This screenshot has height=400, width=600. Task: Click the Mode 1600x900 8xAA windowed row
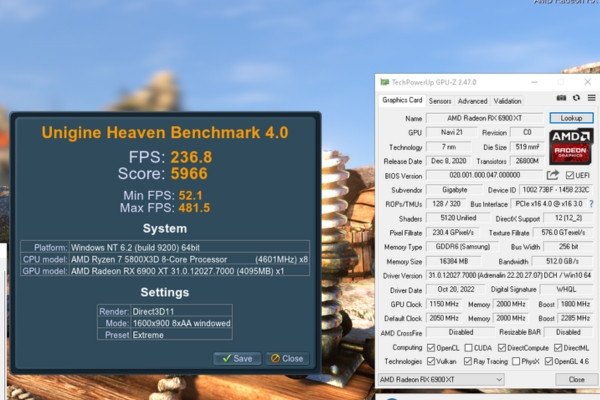(x=165, y=323)
